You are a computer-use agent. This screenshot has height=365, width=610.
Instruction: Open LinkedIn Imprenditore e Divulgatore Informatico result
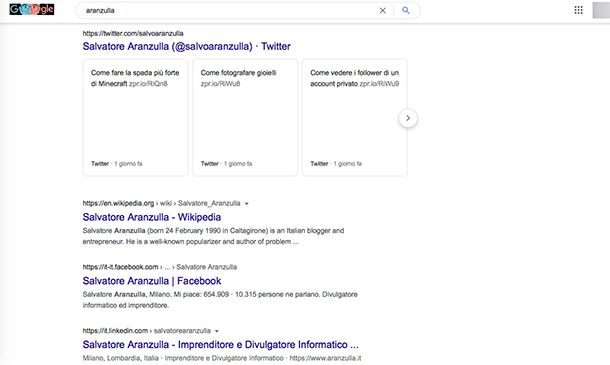click(221, 345)
